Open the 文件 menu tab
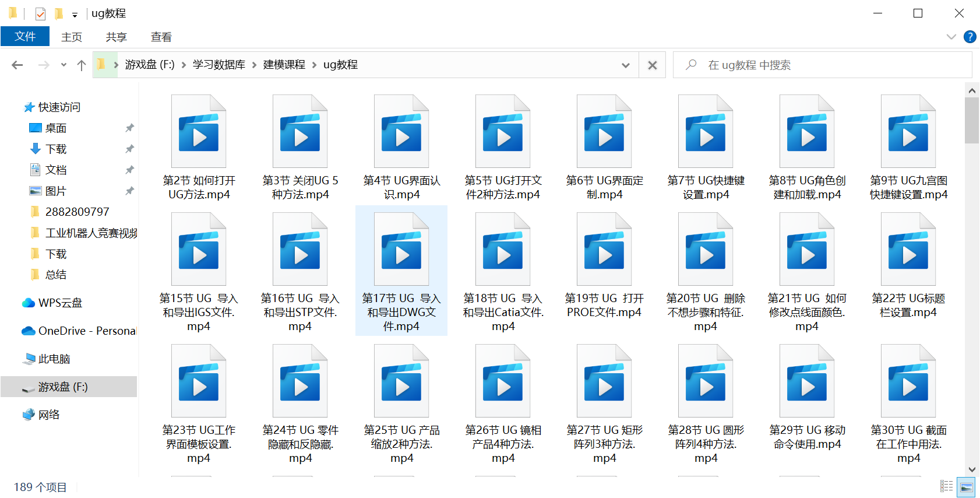Screen dimensions: 980x498 coord(25,36)
